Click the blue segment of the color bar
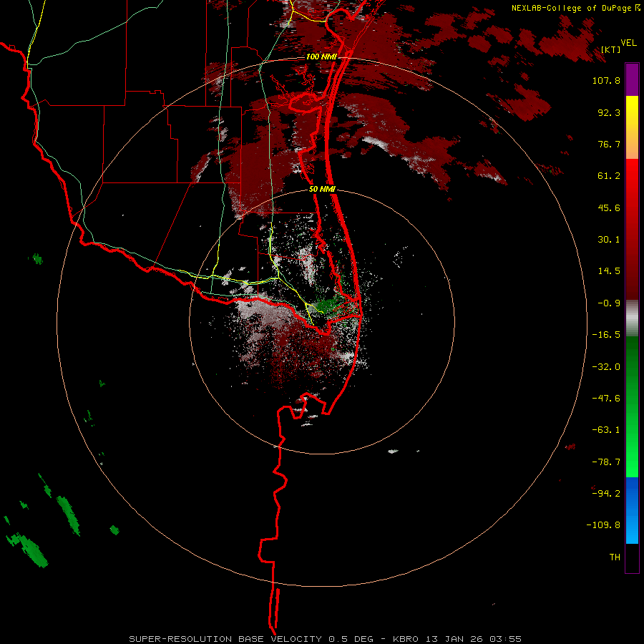 [x=632, y=510]
